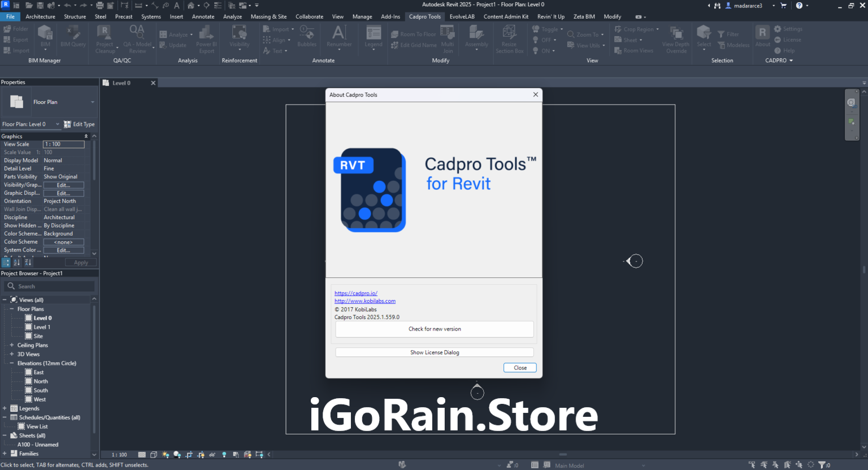
Task: Enable Modeless selection mode
Action: (x=734, y=45)
